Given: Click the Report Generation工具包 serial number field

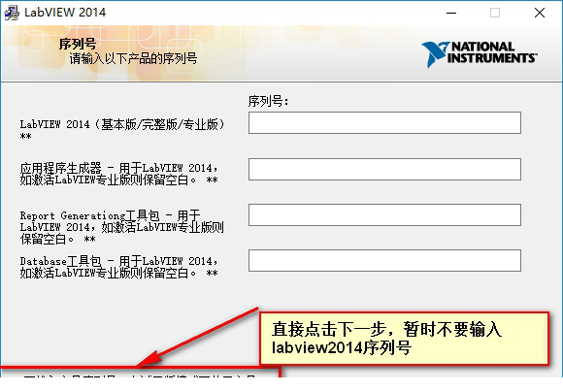Looking at the screenshot, I should tap(384, 215).
